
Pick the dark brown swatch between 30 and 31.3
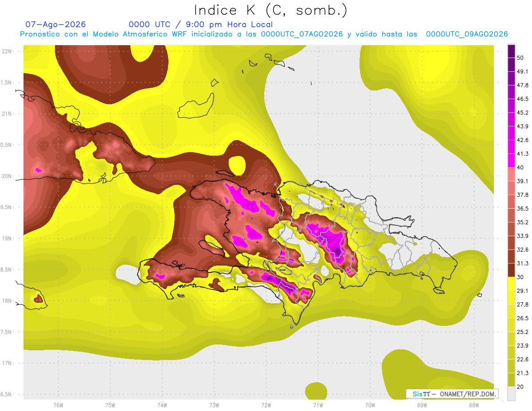(x=511, y=270)
